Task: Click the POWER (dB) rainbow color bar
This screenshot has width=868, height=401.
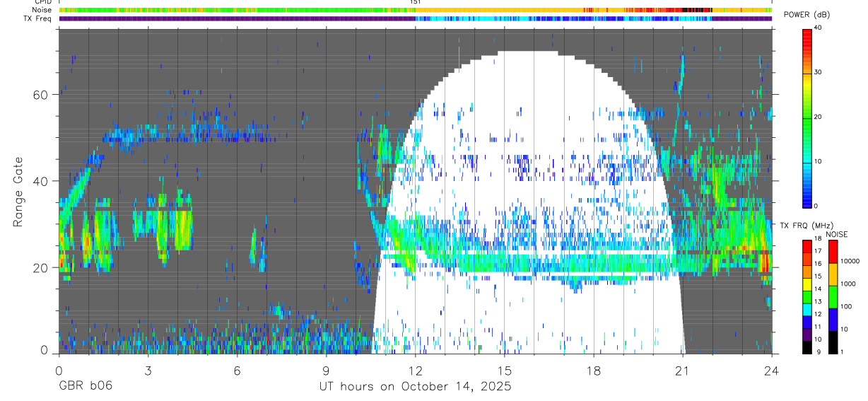Action: pos(807,117)
